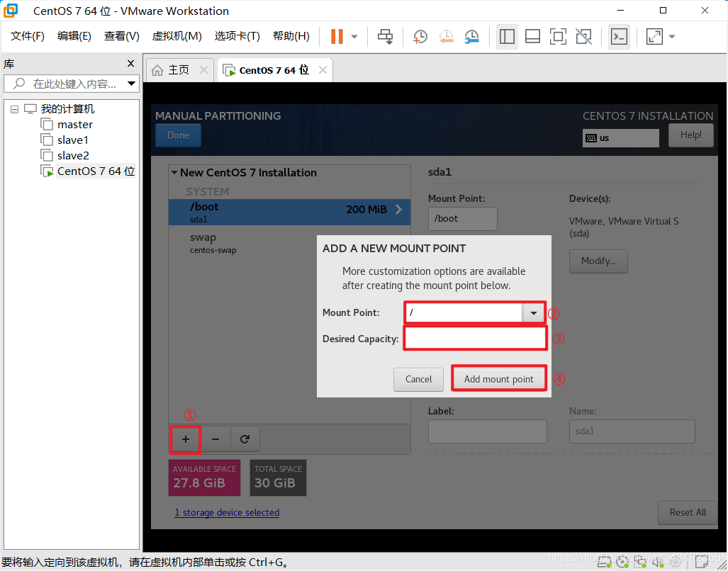Click the /boot Mount Point field
Viewport: 728px width, 571px height.
[462, 218]
